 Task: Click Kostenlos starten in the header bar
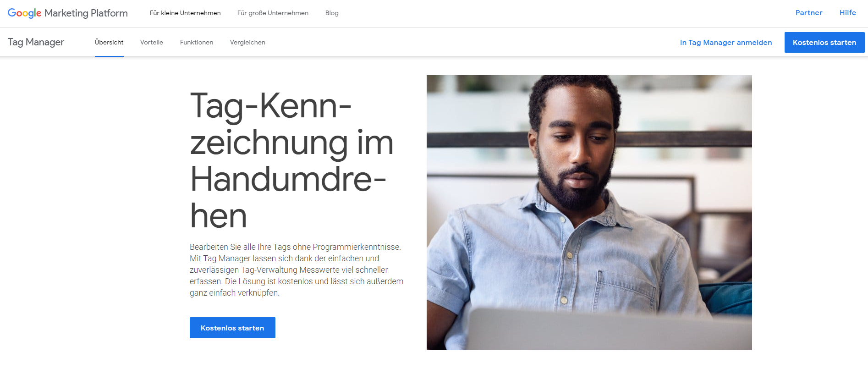tap(824, 42)
